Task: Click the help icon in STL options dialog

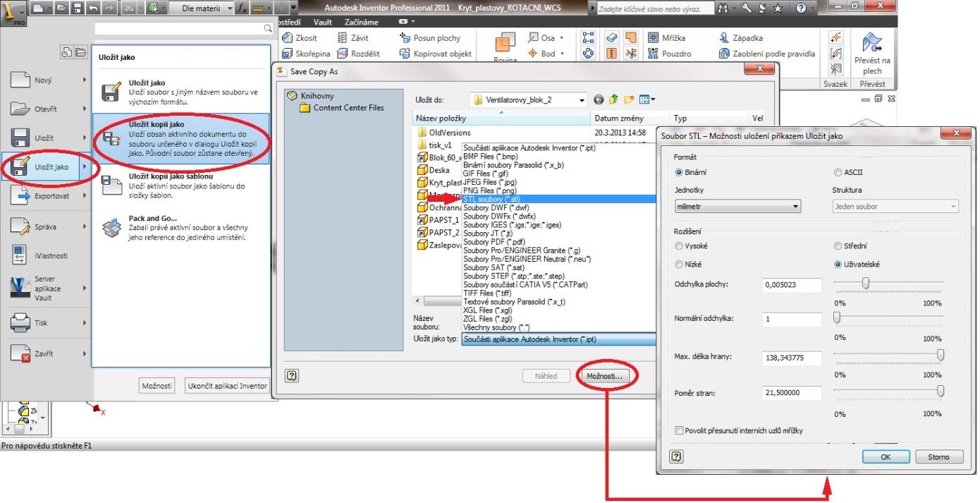Action: (x=676, y=456)
